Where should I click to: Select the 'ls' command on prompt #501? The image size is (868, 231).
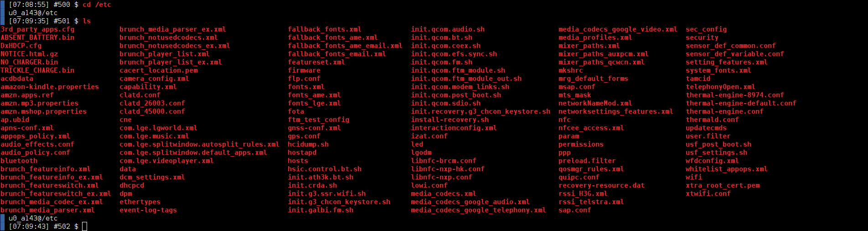(87, 21)
